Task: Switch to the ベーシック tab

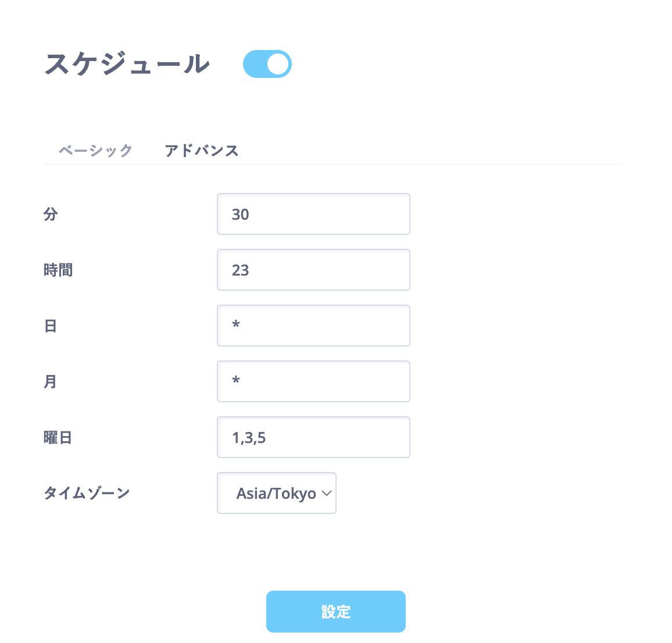Action: [95, 150]
